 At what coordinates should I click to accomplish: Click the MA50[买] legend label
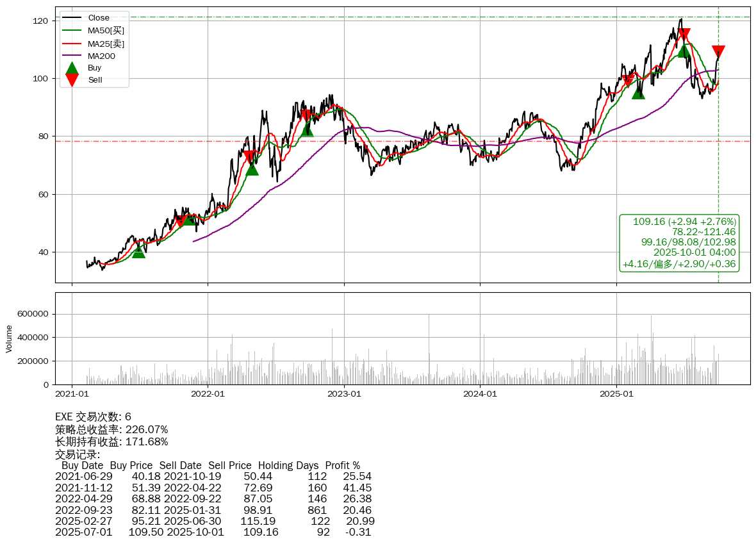pyautogui.click(x=106, y=30)
